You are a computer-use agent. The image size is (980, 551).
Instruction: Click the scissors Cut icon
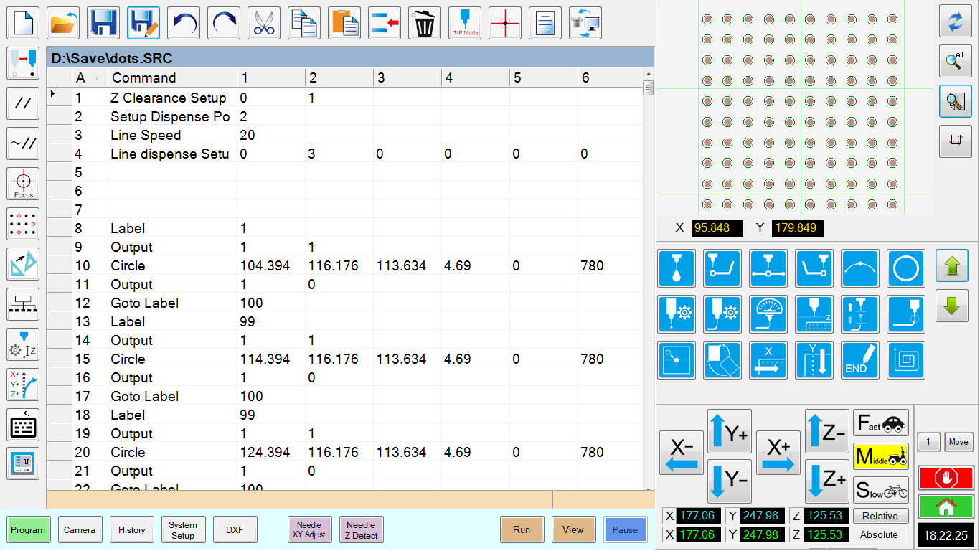(264, 24)
